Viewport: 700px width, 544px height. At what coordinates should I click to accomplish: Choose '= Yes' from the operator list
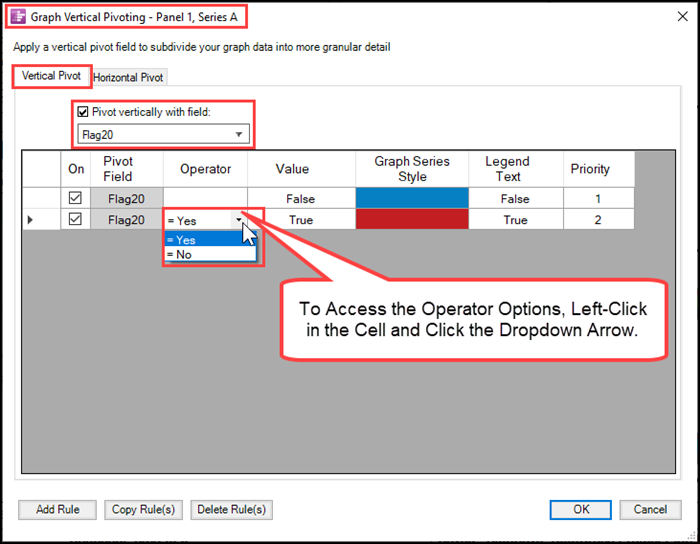(210, 240)
